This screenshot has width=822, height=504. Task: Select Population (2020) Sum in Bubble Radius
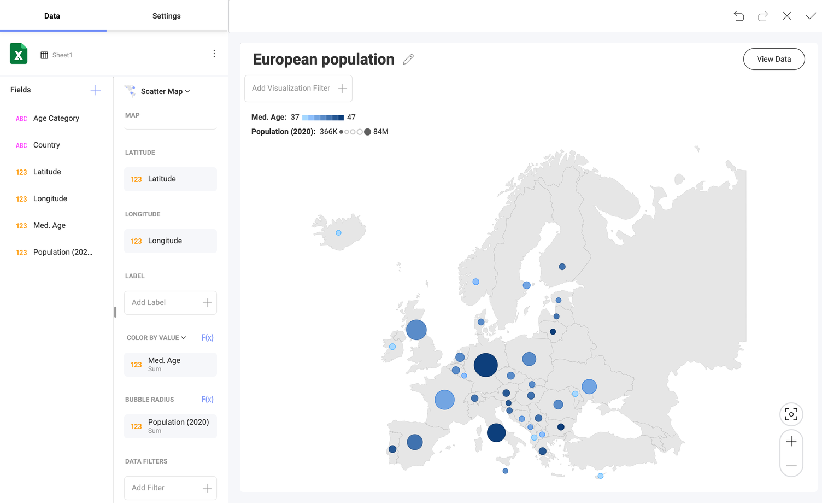point(171,426)
